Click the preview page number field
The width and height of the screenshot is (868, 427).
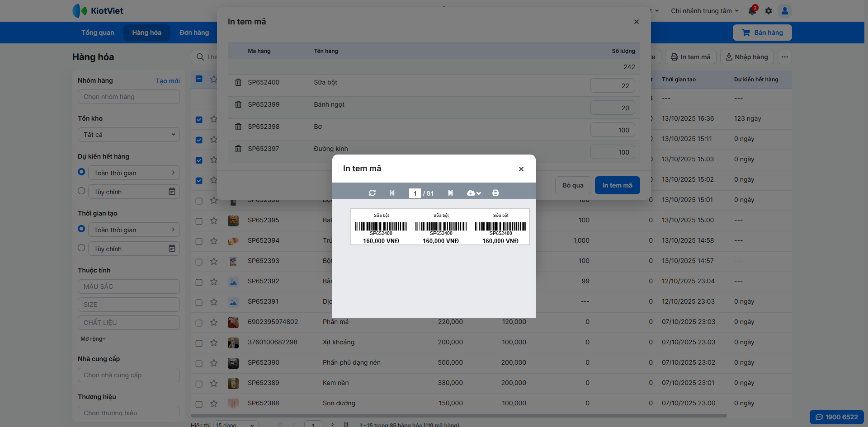click(415, 193)
